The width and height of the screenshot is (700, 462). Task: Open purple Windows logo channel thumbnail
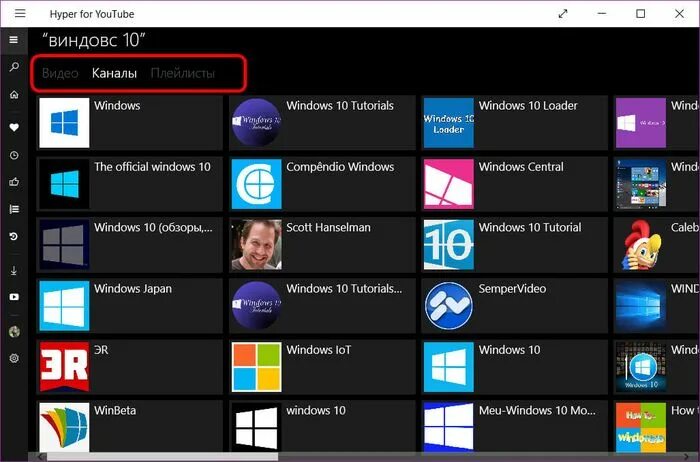[641, 123]
